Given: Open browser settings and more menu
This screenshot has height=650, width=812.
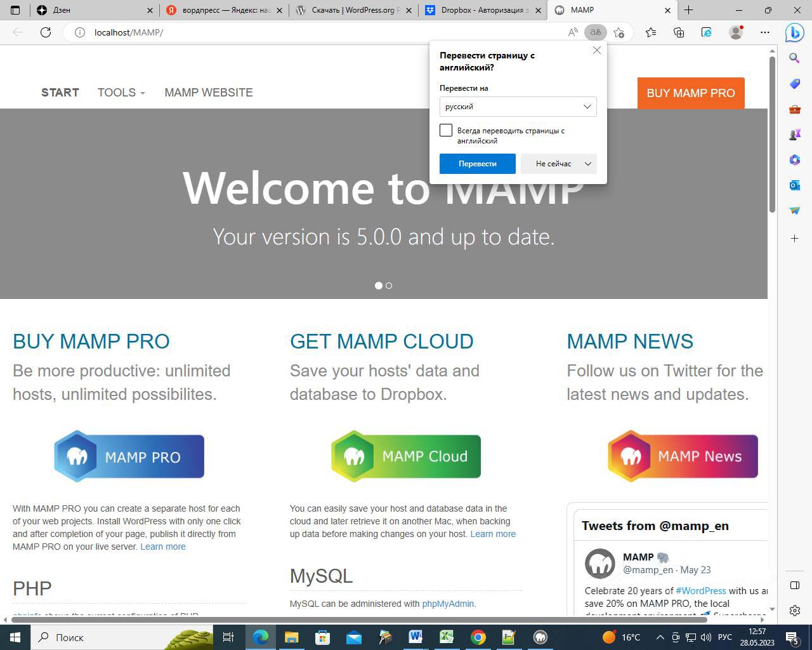Looking at the screenshot, I should [x=765, y=32].
